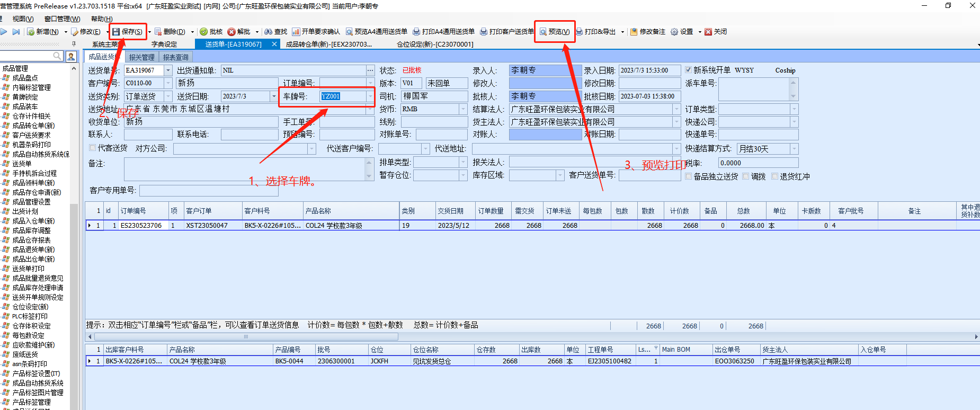This screenshot has width=980, height=410.
Task: Open the 订单类型 dropdown
Action: coord(794,109)
